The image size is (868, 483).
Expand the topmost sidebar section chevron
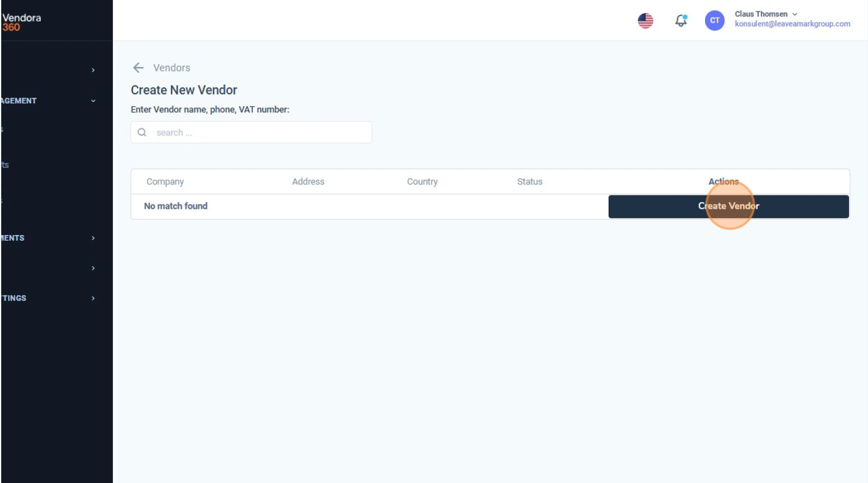pyautogui.click(x=93, y=70)
